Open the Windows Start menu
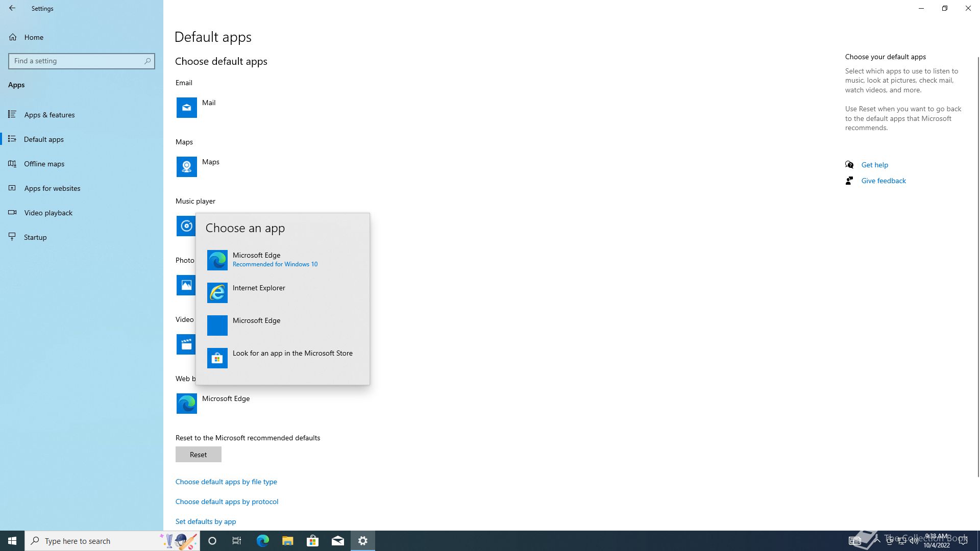The width and height of the screenshot is (980, 551). (x=12, y=541)
